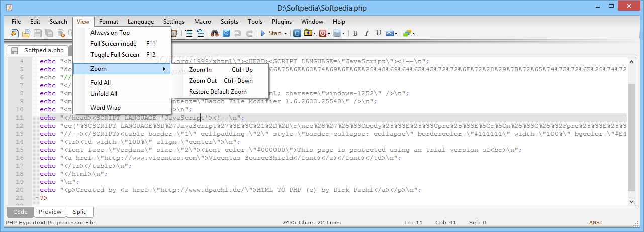Click the document page template icon
The height and width of the screenshot is (232, 644).
click(337, 34)
